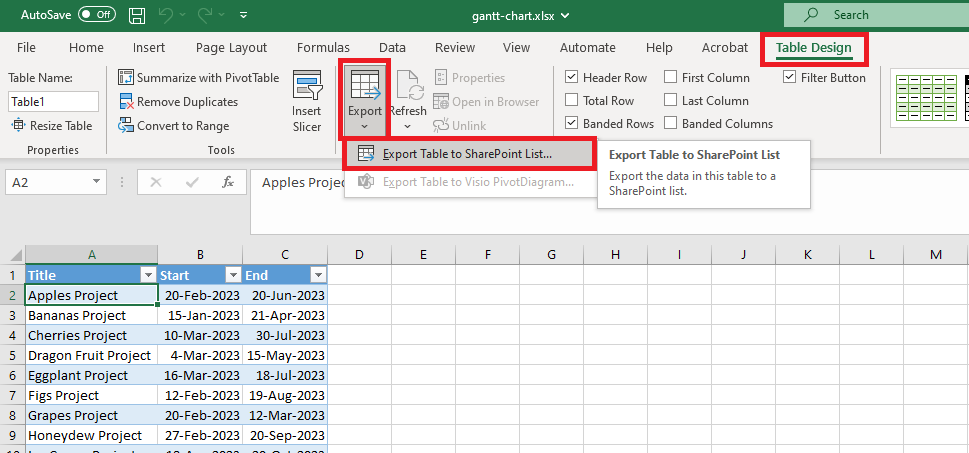
Task: Open Customize Quick Access Toolbar arrow
Action: point(243,15)
